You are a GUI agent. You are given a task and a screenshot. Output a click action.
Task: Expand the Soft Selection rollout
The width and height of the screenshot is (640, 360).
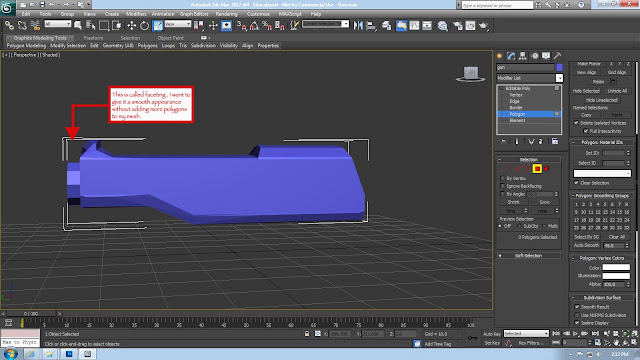click(529, 256)
